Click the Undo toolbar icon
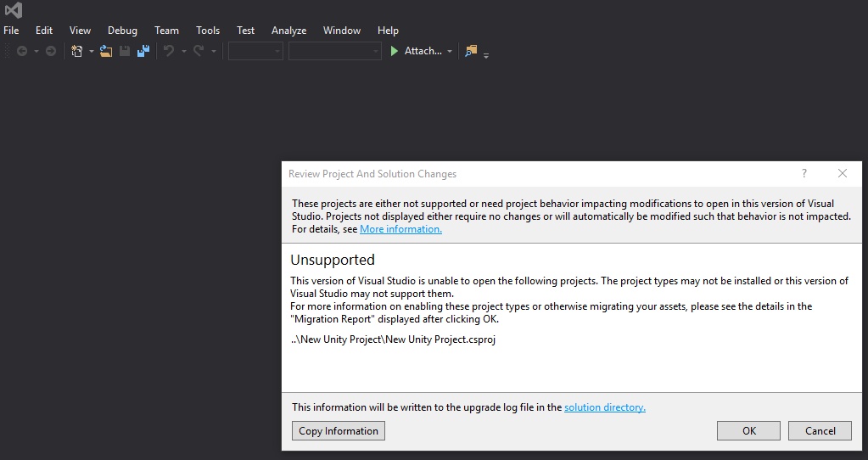Screen dimensions: 868x460 click(x=169, y=51)
